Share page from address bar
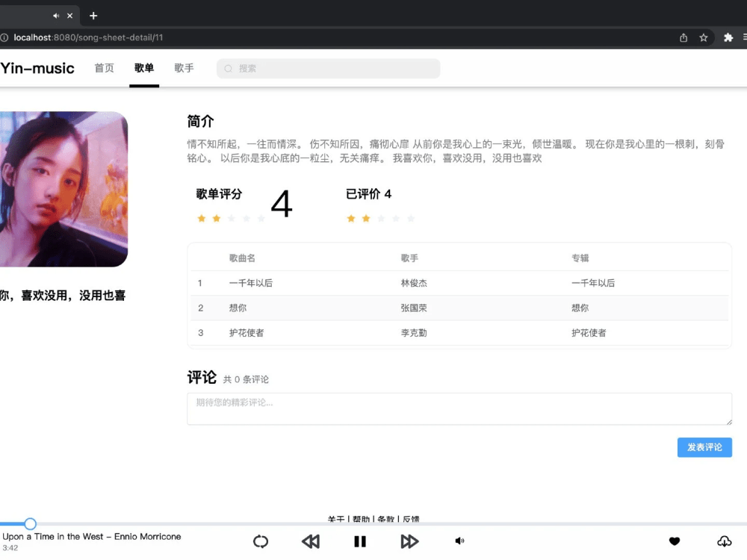The height and width of the screenshot is (560, 747). 684,37
